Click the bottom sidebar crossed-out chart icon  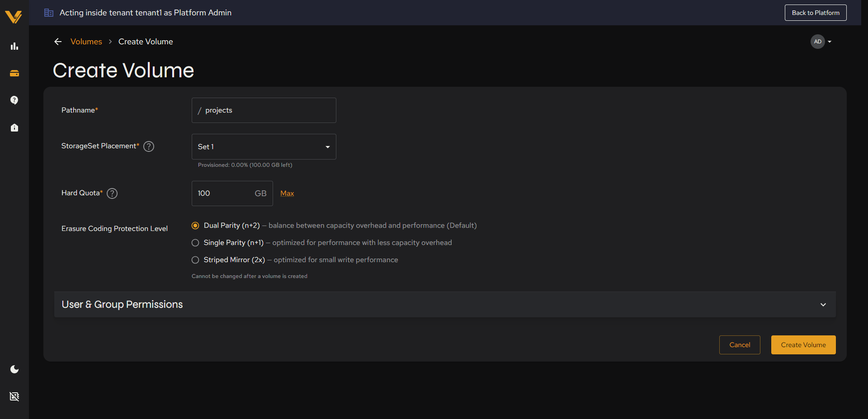pyautogui.click(x=14, y=396)
